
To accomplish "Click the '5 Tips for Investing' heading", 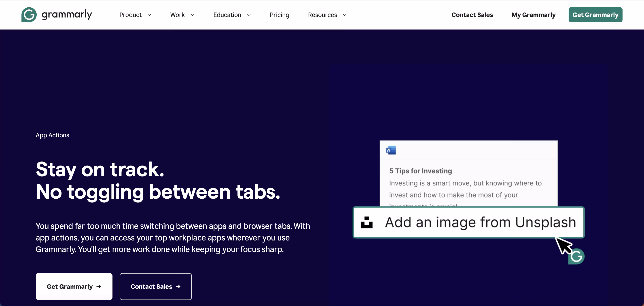I will (420, 171).
